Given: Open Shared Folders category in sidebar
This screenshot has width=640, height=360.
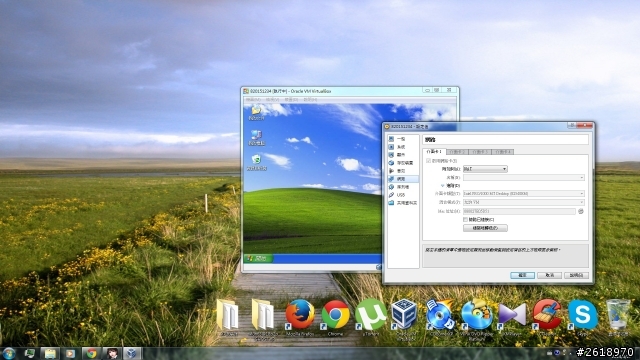Looking at the screenshot, I should pos(402,203).
